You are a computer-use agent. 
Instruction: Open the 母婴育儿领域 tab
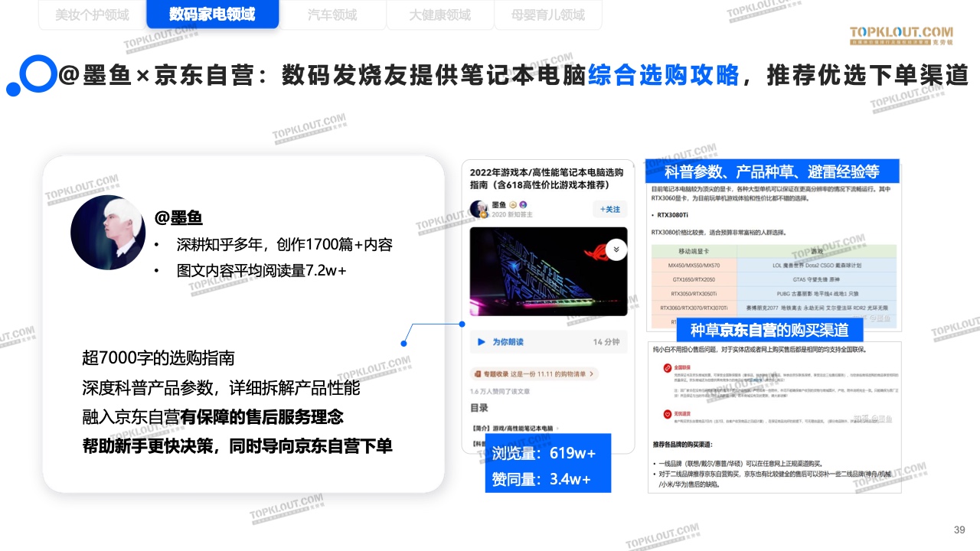pyautogui.click(x=548, y=15)
